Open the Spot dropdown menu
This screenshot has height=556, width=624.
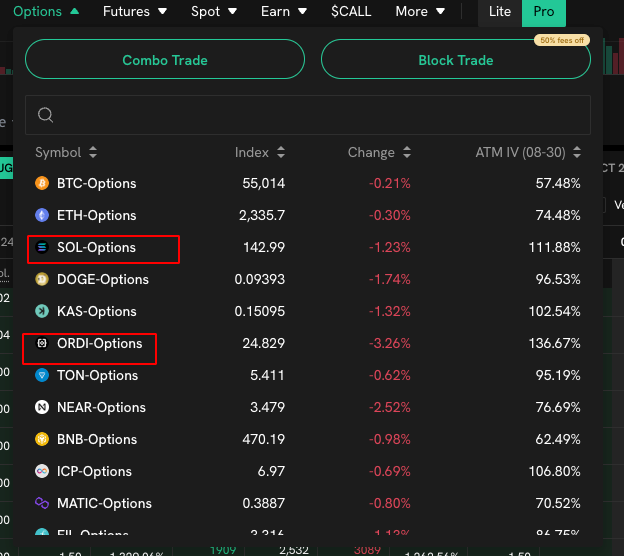(x=214, y=12)
